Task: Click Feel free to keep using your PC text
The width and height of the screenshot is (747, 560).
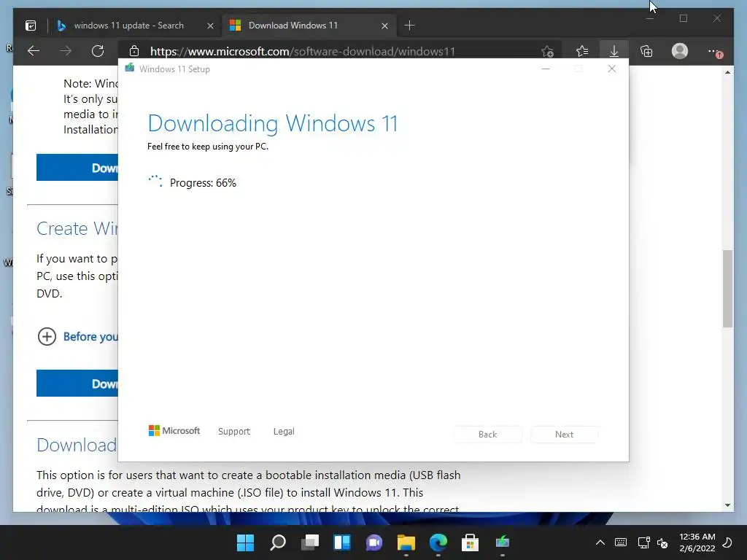Action: 208,147
